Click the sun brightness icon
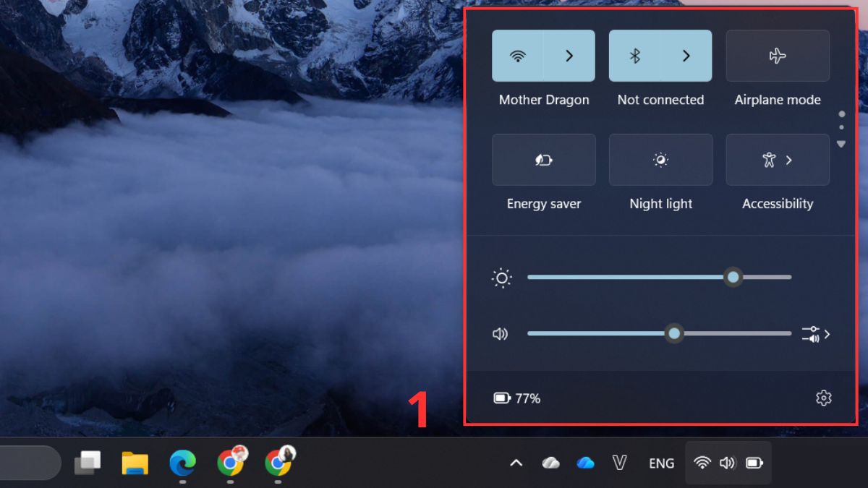Screen dimensions: 868x488 [x=501, y=278]
